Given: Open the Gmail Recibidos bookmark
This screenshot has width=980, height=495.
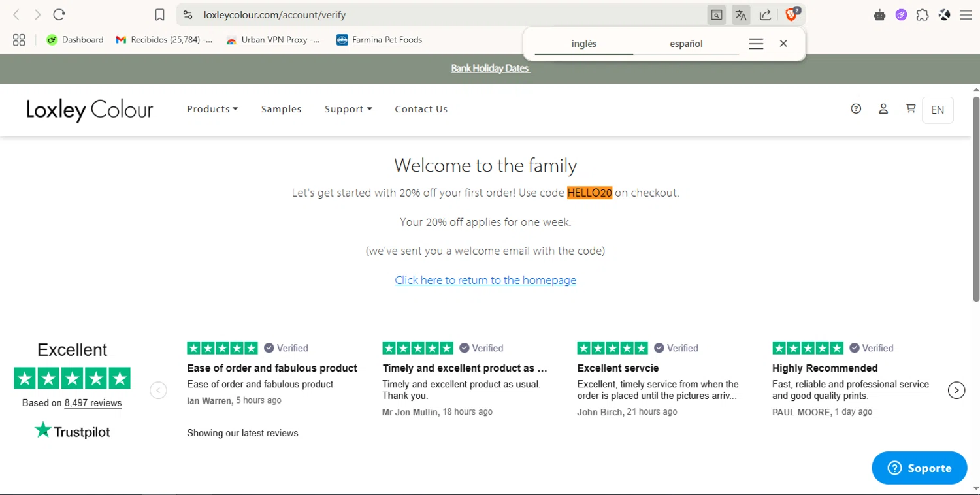Looking at the screenshot, I should 164,40.
